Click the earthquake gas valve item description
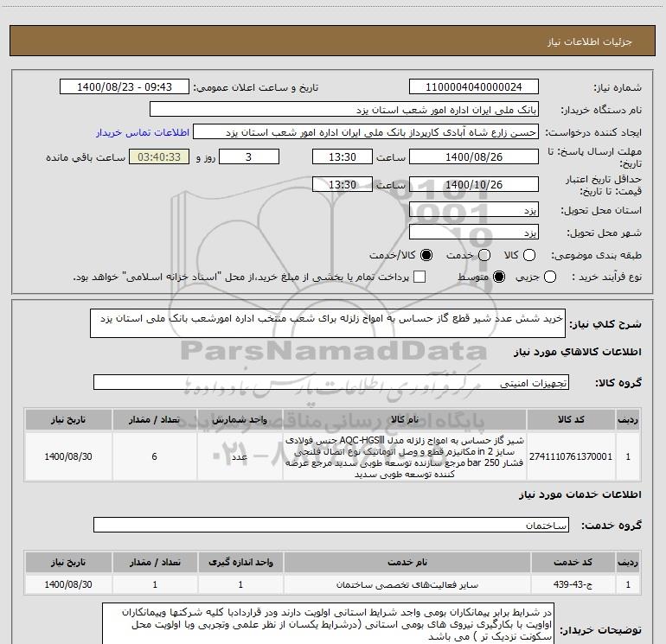 point(405,456)
